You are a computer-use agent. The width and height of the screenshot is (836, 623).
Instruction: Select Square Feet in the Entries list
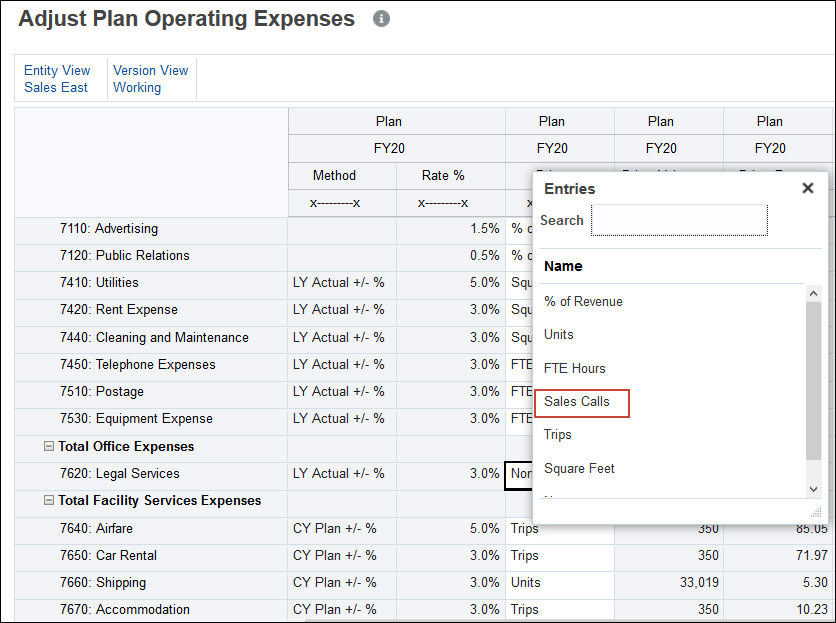(580, 468)
